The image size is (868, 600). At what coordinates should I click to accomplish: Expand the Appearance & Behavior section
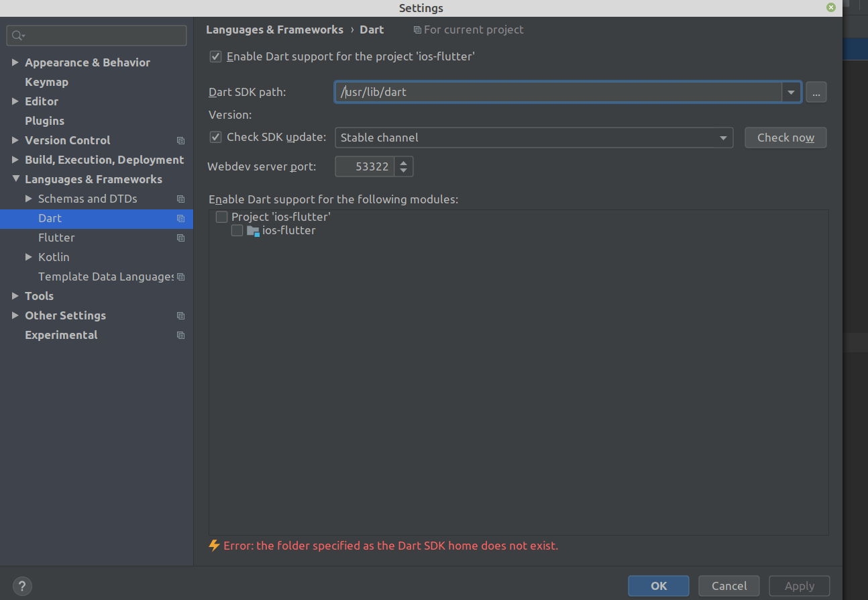pos(15,62)
